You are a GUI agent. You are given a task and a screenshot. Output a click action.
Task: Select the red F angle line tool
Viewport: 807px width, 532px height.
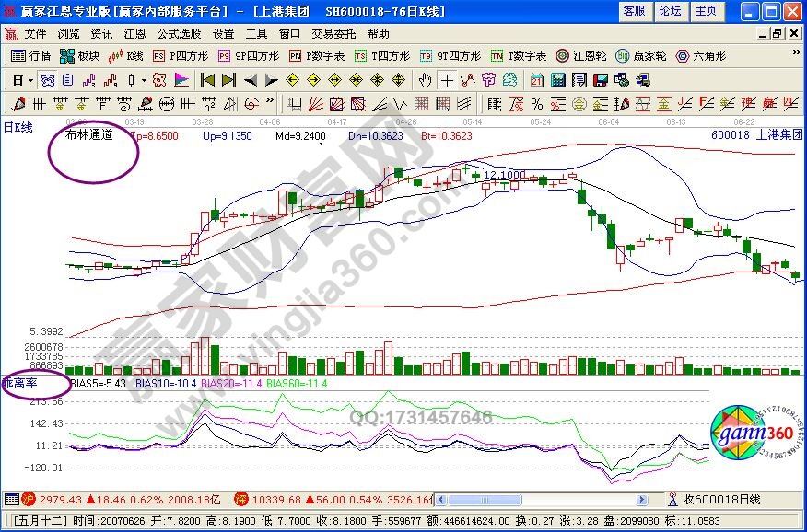707,104
